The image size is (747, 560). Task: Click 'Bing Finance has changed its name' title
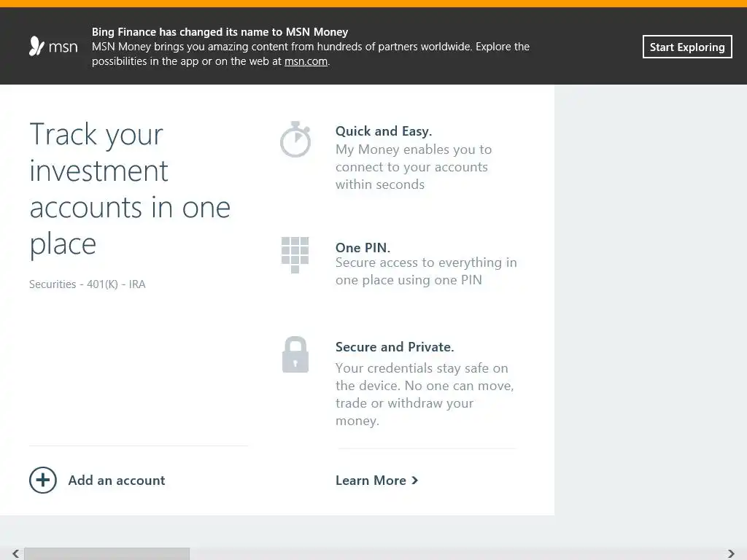coord(220,32)
